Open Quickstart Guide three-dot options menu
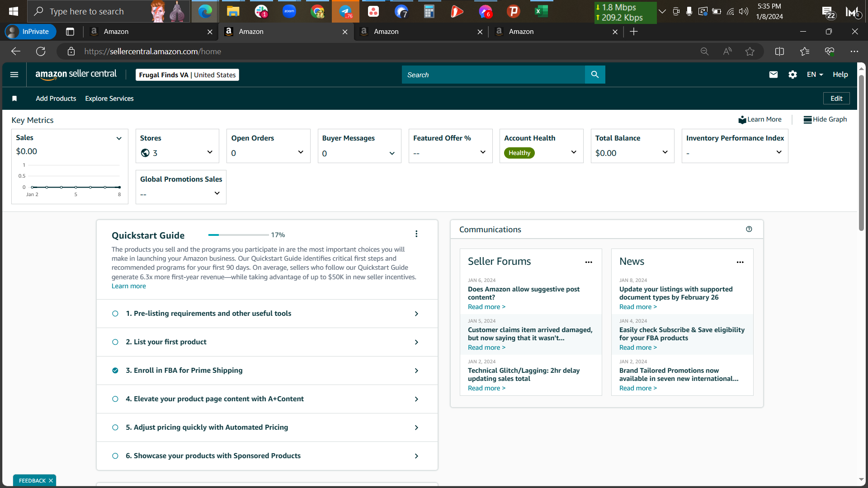The image size is (868, 488). coord(416,234)
